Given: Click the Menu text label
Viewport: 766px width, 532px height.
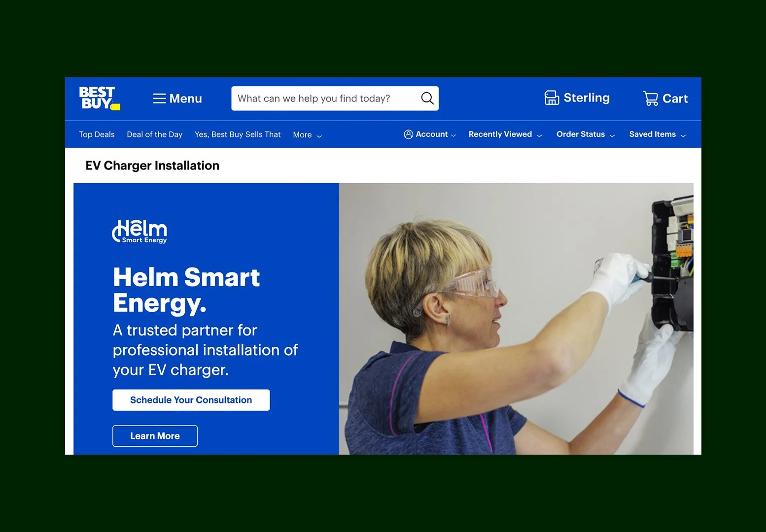Looking at the screenshot, I should click(186, 99).
